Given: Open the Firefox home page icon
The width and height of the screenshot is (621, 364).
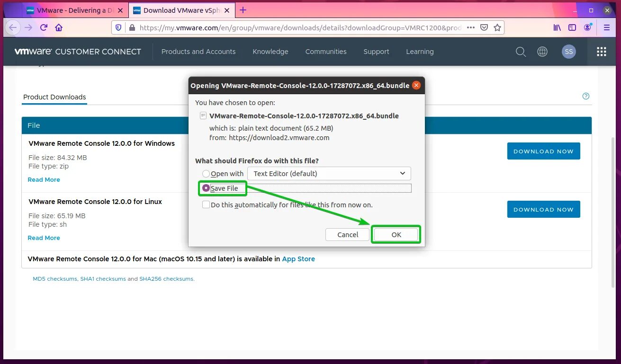Looking at the screenshot, I should pyautogui.click(x=59, y=27).
